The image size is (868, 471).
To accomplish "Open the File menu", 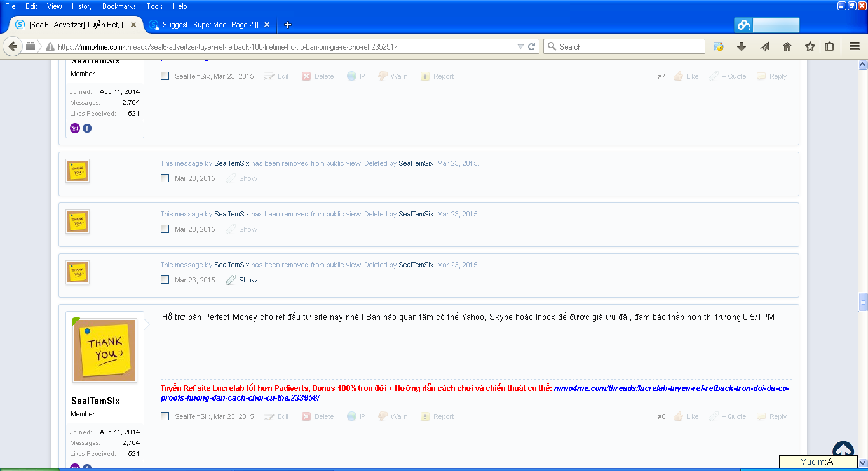I will pos(10,6).
